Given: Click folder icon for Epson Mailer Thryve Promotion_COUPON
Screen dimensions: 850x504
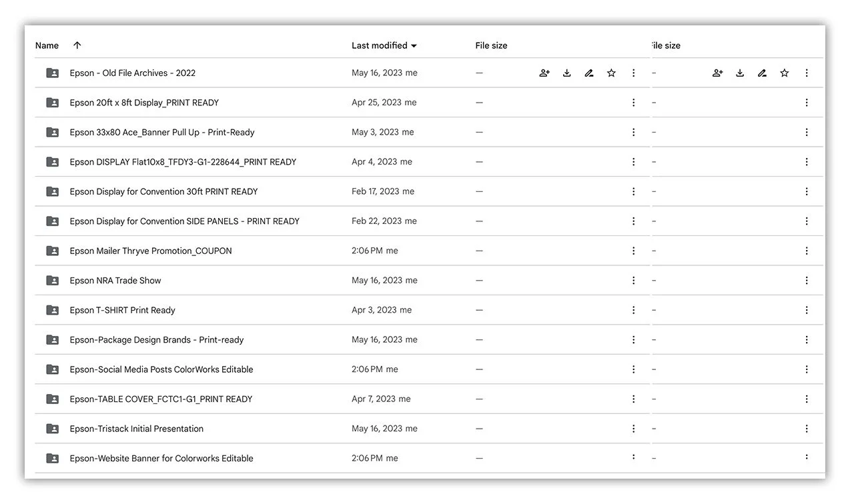Looking at the screenshot, I should [52, 251].
